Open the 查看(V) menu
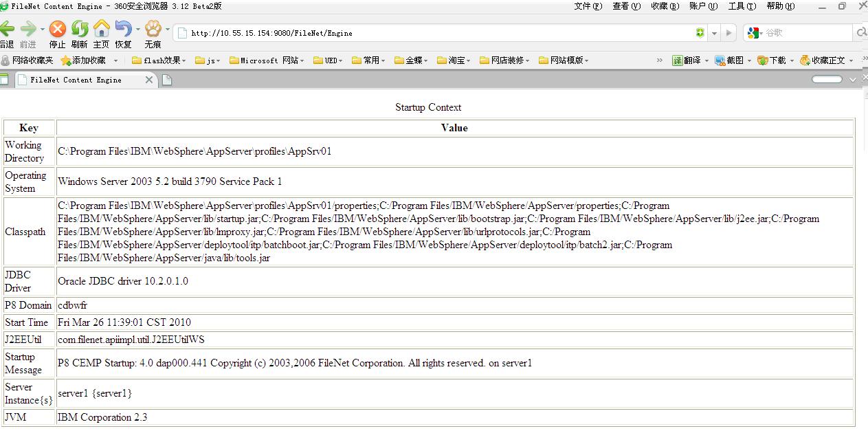 (x=627, y=6)
